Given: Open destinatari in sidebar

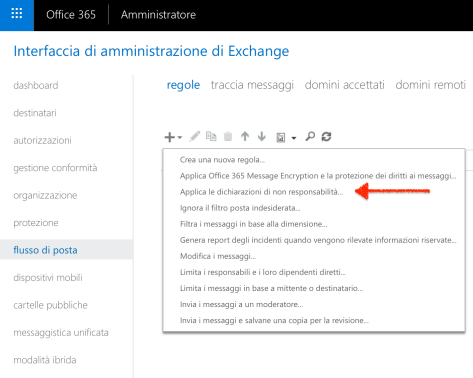Looking at the screenshot, I should pos(35,113).
